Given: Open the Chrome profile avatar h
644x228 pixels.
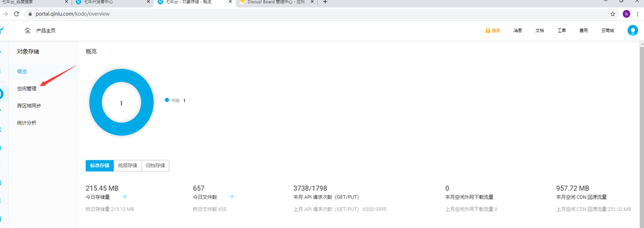Looking at the screenshot, I should 626,13.
